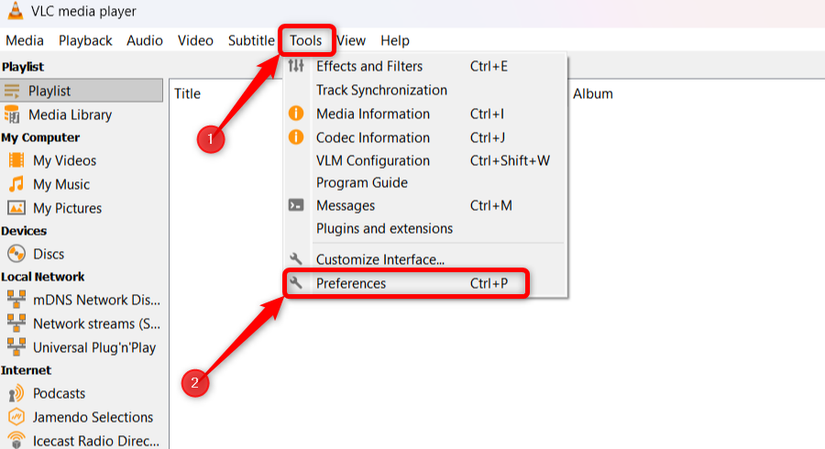Open the Playback menu
The height and width of the screenshot is (449, 825).
click(x=85, y=41)
